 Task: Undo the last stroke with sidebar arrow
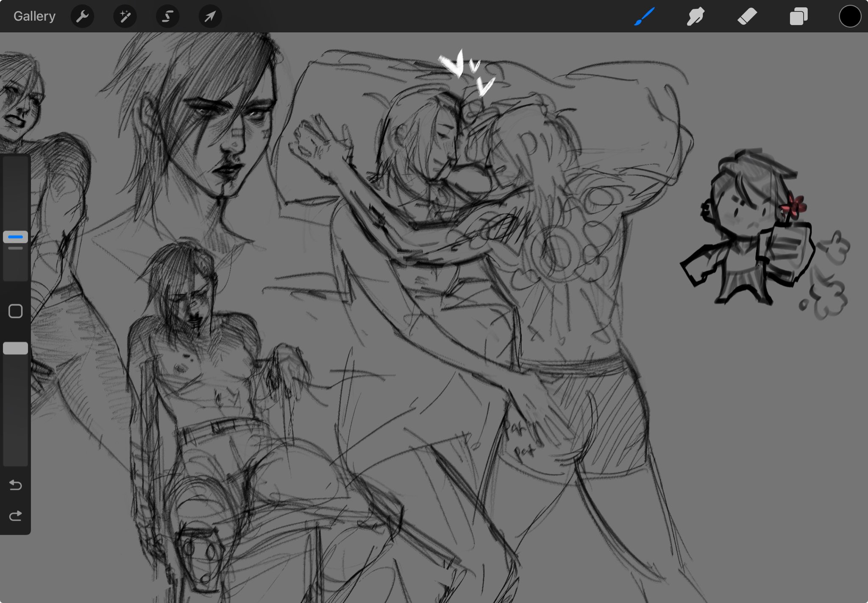coord(16,485)
